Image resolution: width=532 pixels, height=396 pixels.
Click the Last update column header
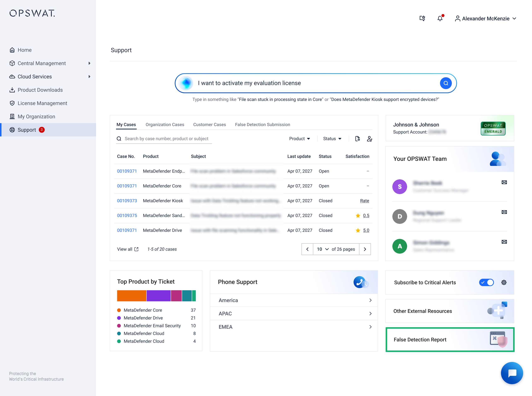(x=299, y=156)
